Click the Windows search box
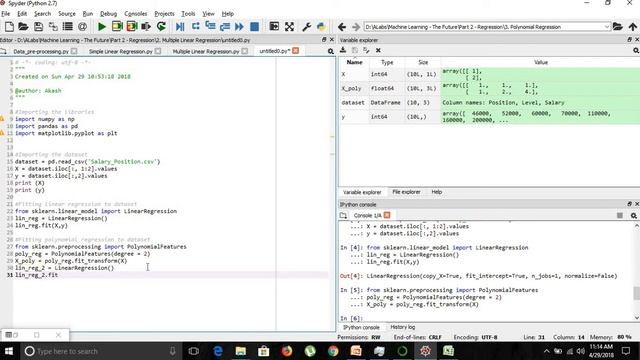This screenshot has width=640, height=360. [100, 351]
